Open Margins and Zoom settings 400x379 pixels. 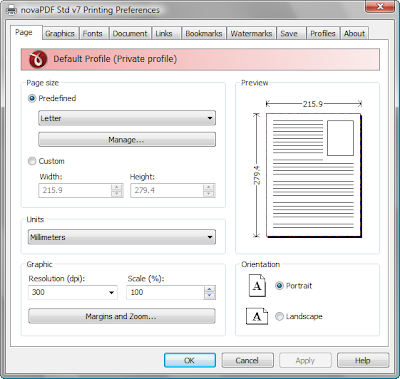point(122,316)
